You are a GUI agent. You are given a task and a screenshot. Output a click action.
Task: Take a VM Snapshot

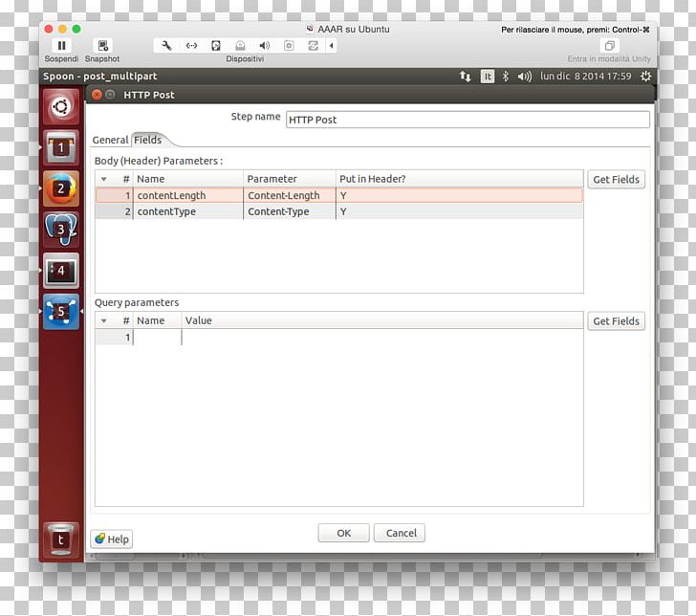102,46
